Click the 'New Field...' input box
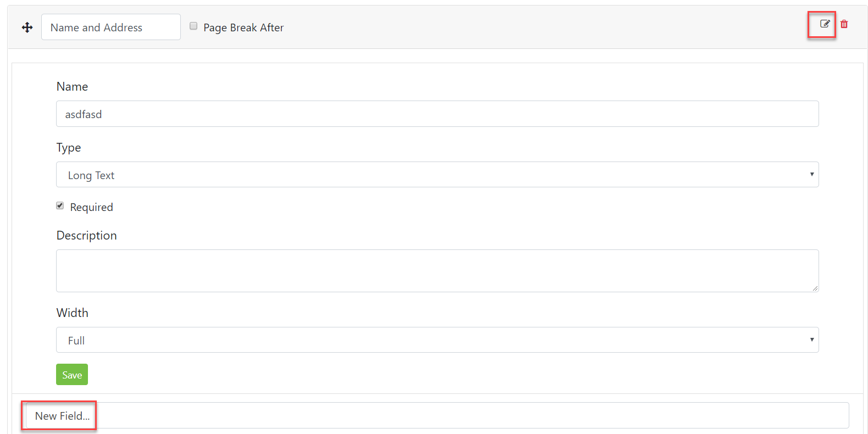 [x=437, y=415]
